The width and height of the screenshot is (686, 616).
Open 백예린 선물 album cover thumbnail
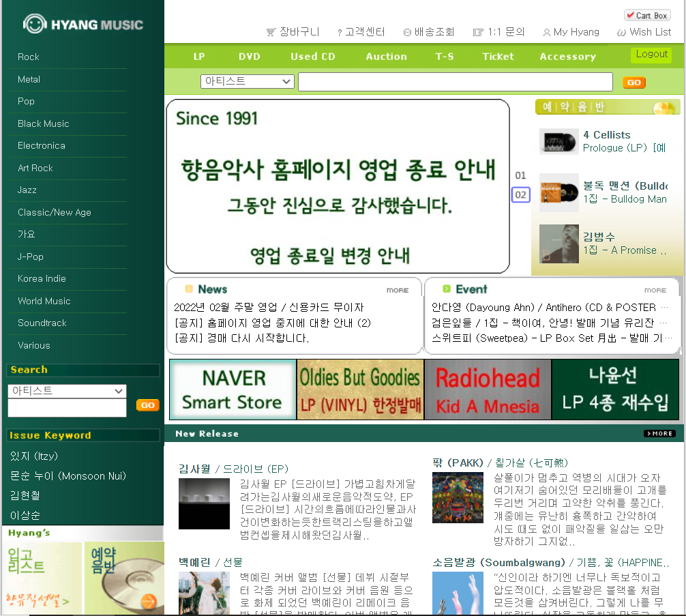click(x=204, y=593)
